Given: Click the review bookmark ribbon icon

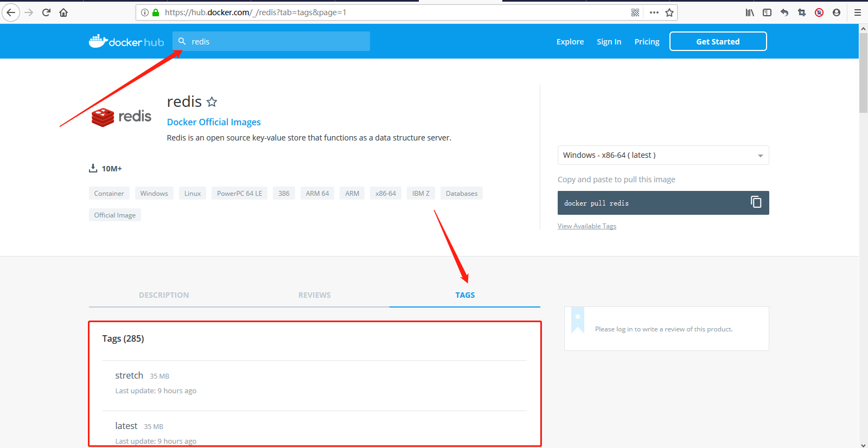Looking at the screenshot, I should click(x=578, y=321).
